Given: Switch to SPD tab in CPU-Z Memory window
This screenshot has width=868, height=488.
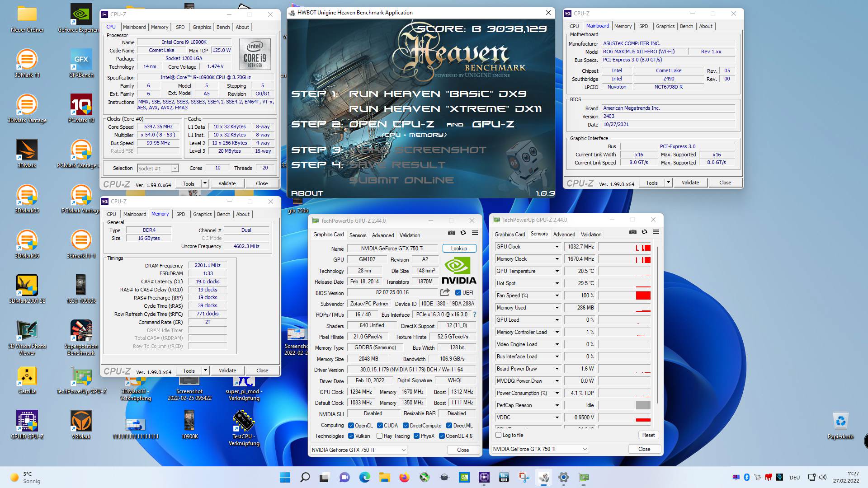Looking at the screenshot, I should (181, 214).
